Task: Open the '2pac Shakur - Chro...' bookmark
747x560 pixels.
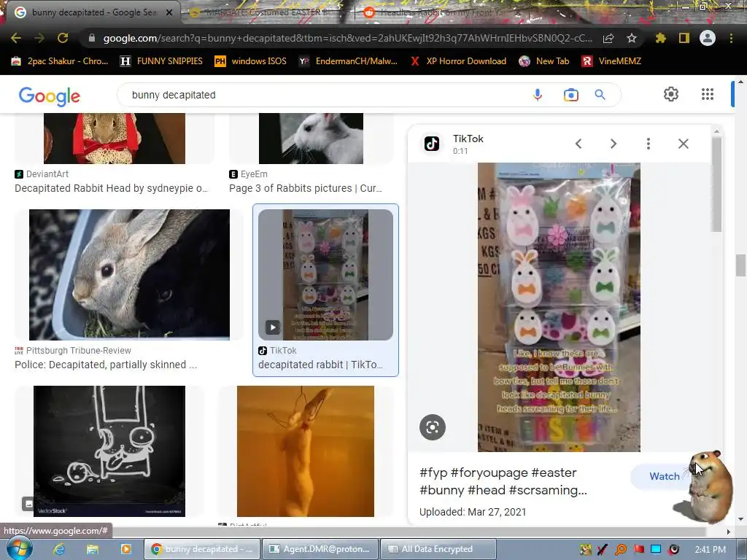Action: [60, 61]
